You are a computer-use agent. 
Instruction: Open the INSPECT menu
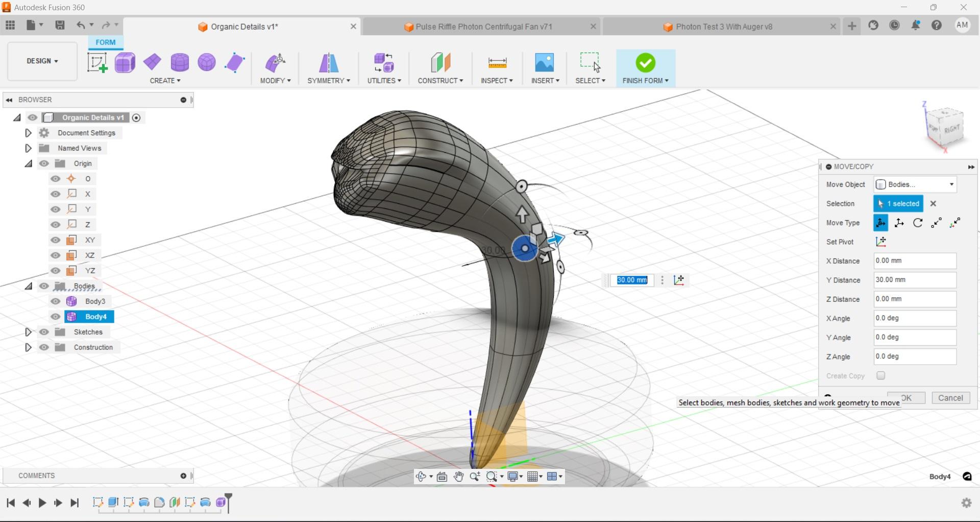coord(497,81)
